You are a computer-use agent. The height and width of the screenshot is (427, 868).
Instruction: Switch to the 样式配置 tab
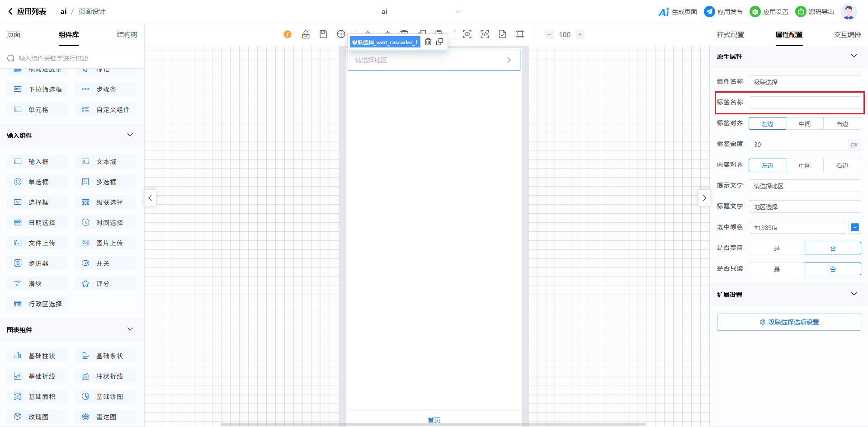[x=730, y=35]
